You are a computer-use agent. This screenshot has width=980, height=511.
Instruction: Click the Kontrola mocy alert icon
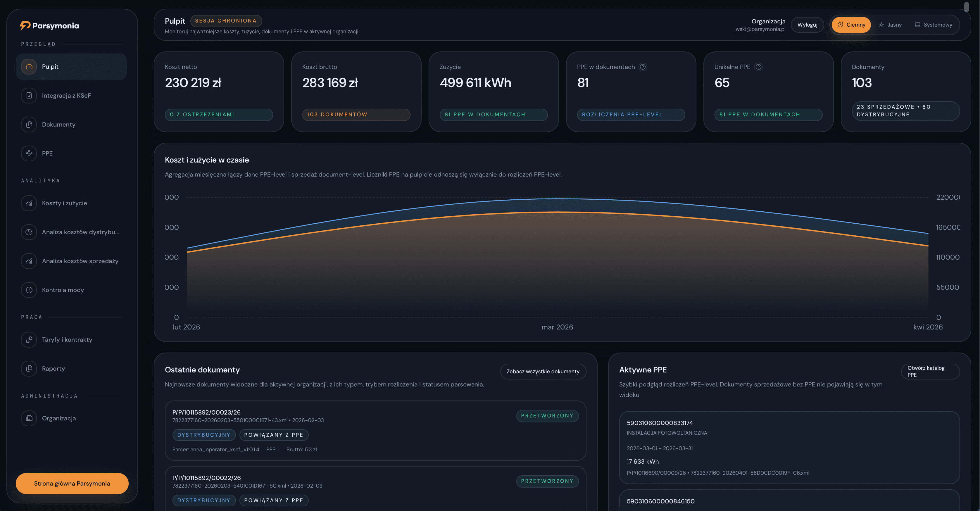29,290
